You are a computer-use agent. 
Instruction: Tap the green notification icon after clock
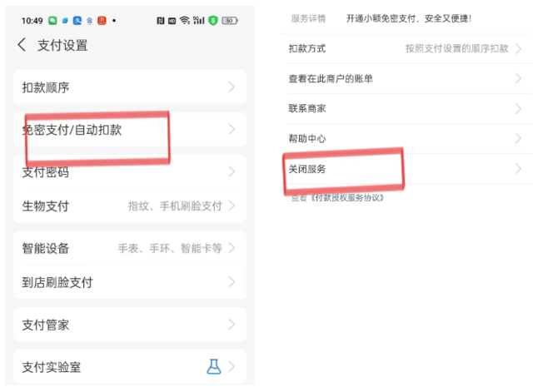(x=52, y=20)
